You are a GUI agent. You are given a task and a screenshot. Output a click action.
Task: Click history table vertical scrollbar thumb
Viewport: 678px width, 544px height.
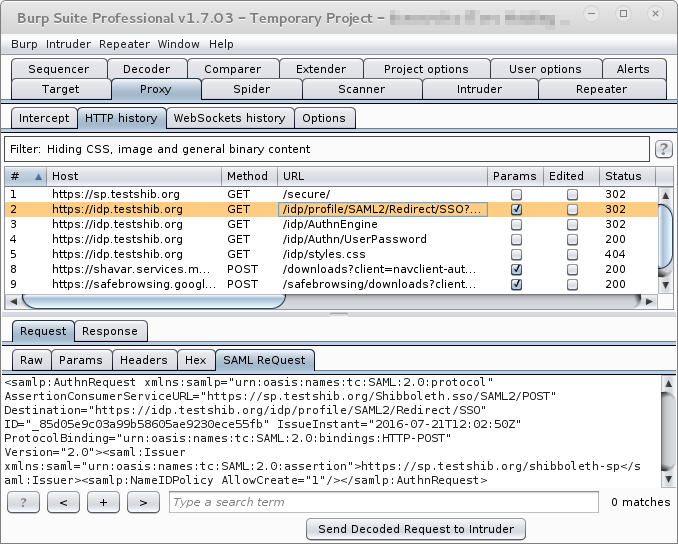[665, 239]
